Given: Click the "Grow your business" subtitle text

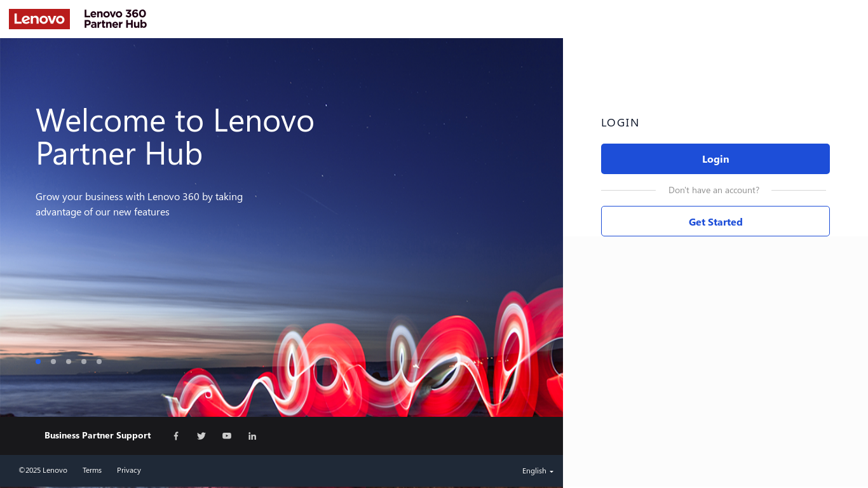Looking at the screenshot, I should tap(139, 204).
